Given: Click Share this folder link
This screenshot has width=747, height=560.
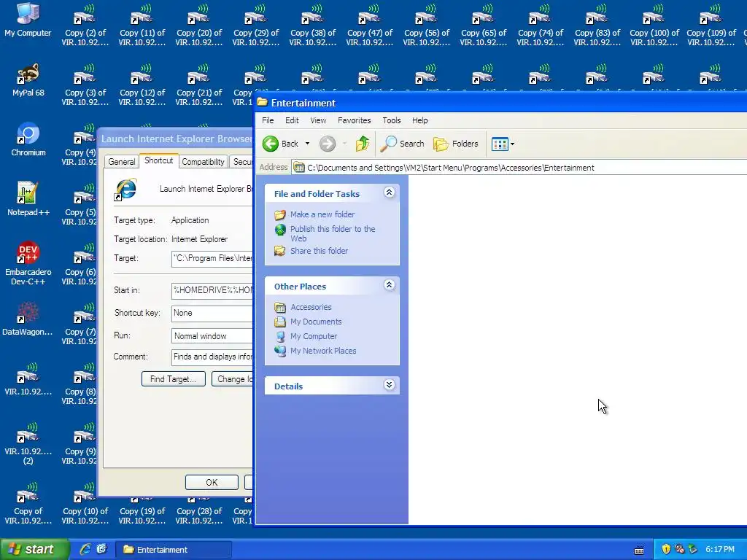Looking at the screenshot, I should pos(320,251).
